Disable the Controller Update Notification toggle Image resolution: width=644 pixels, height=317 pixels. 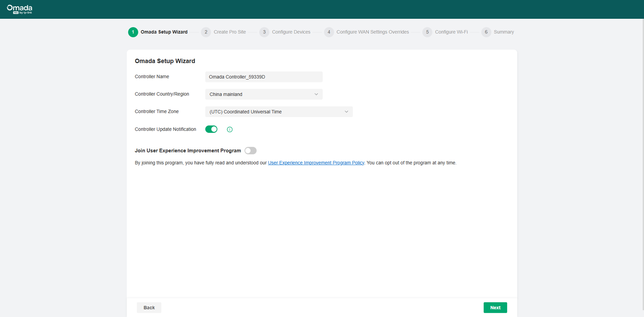pos(211,129)
